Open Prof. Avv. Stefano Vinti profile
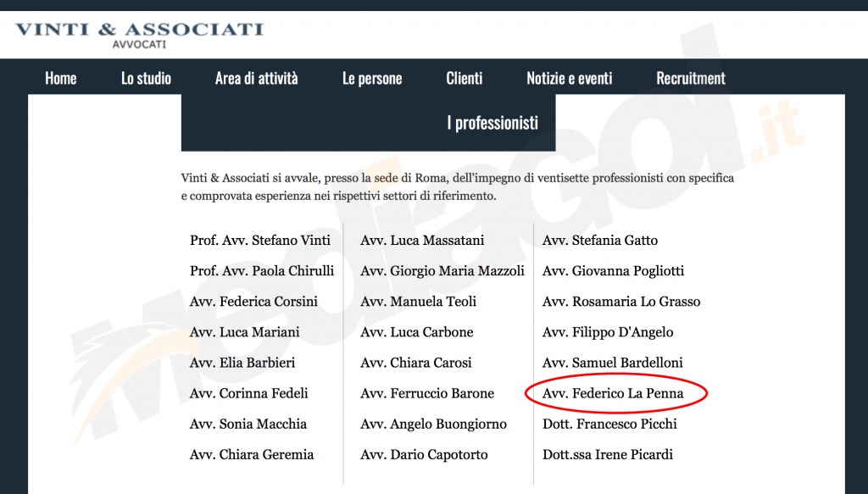 pos(260,240)
